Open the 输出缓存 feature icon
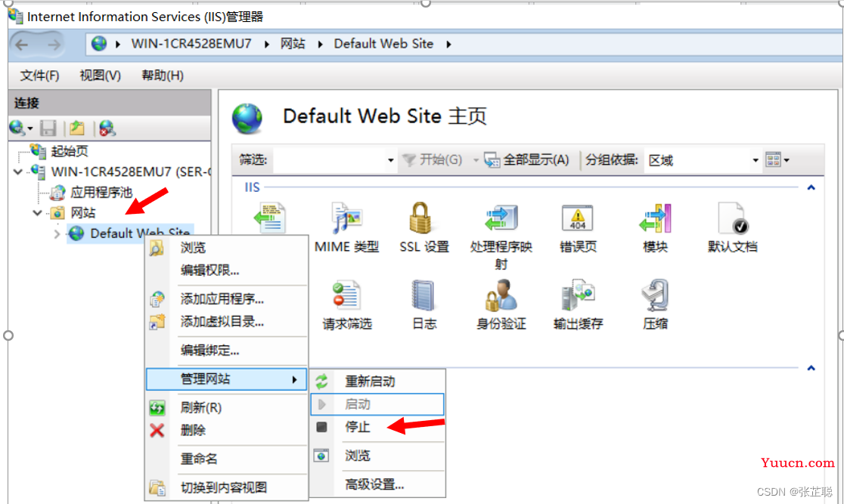 coord(578,295)
